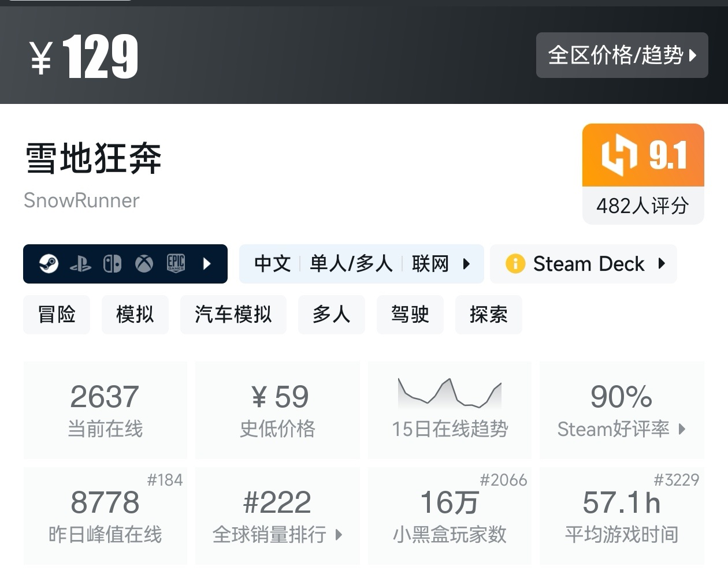Tap the Steam platform icon
Screen dimensions: 728x574
coord(49,264)
